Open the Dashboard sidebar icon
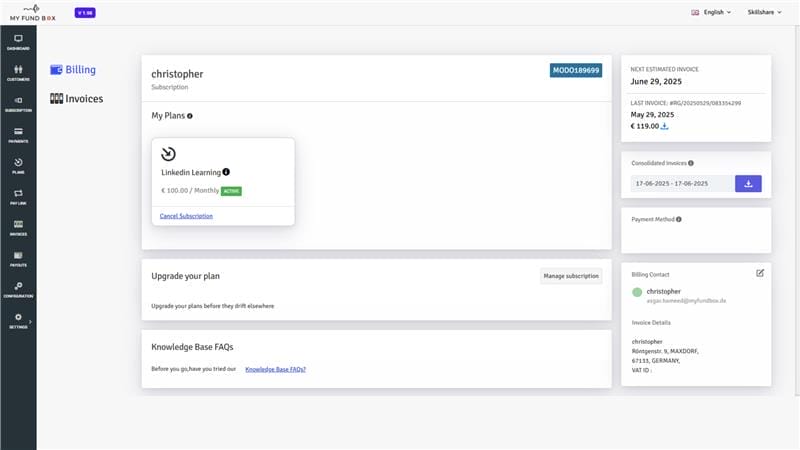Image resolution: width=800 pixels, height=450 pixels. point(18,41)
